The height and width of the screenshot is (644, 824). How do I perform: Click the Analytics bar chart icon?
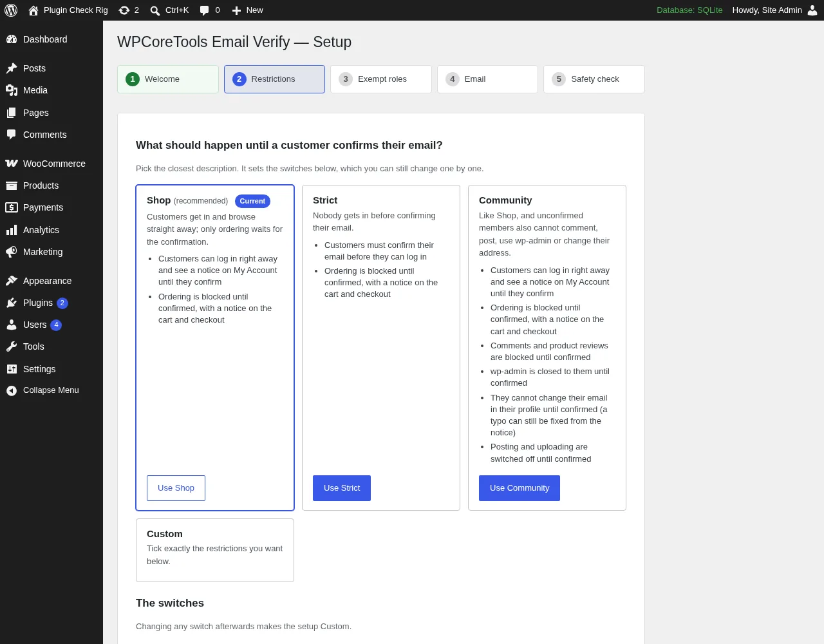point(12,230)
